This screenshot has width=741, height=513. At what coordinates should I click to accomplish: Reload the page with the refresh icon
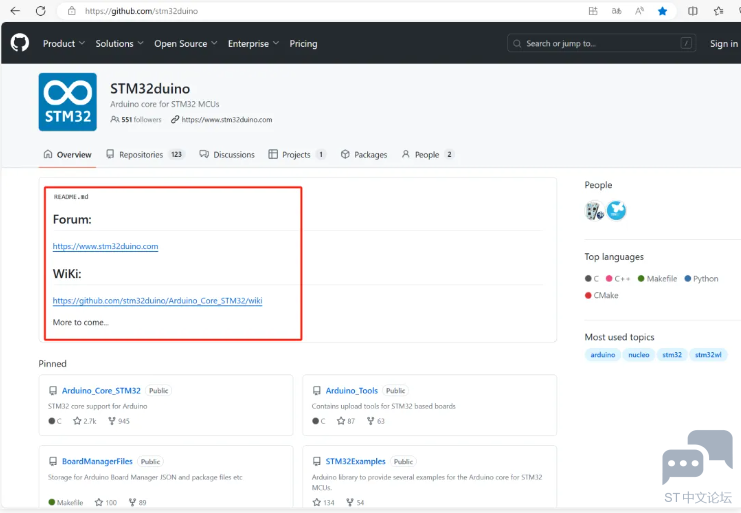41,11
